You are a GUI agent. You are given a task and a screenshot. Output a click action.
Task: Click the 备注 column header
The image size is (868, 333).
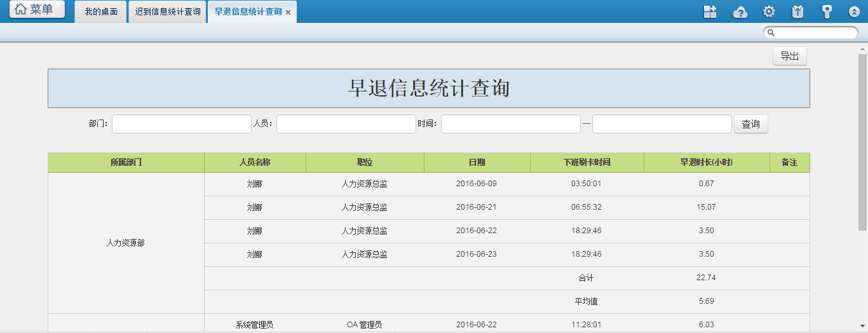(789, 163)
